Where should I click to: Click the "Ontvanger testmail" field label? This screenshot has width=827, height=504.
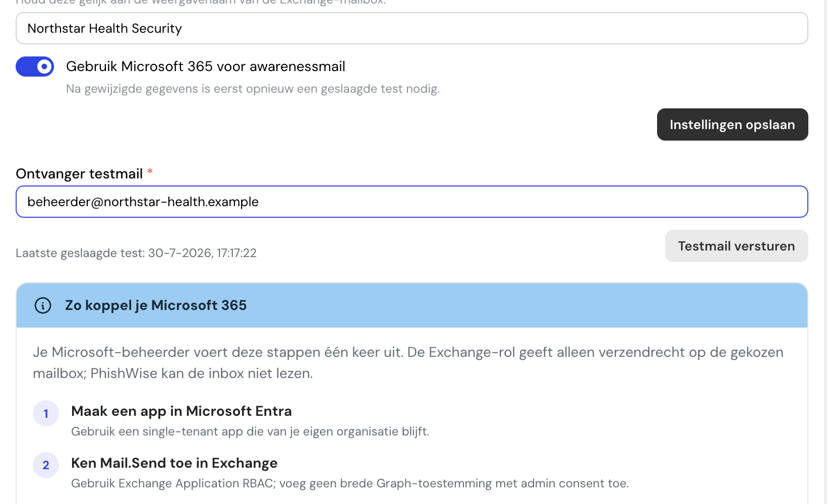click(x=79, y=174)
